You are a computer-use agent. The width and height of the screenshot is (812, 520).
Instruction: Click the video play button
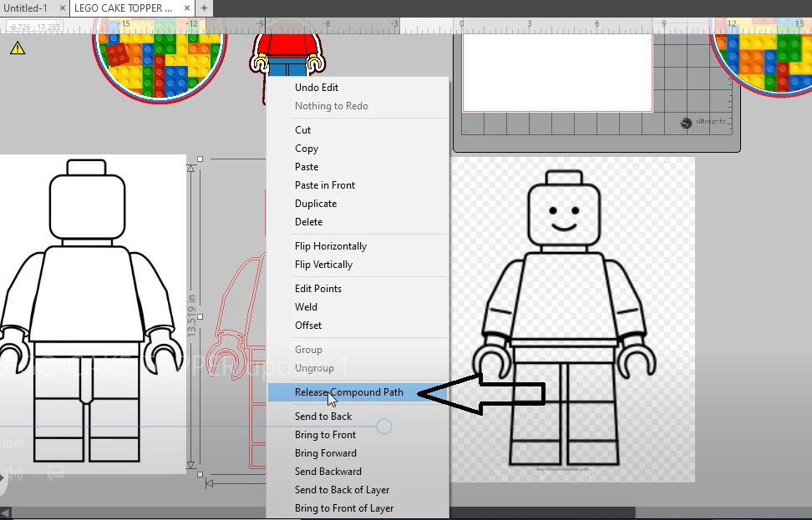[545, 473]
